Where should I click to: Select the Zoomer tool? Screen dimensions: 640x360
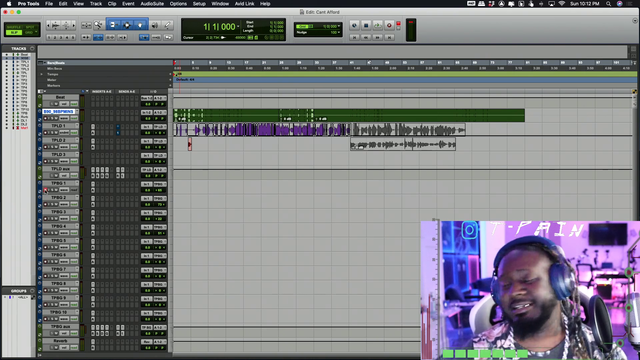(98, 25)
